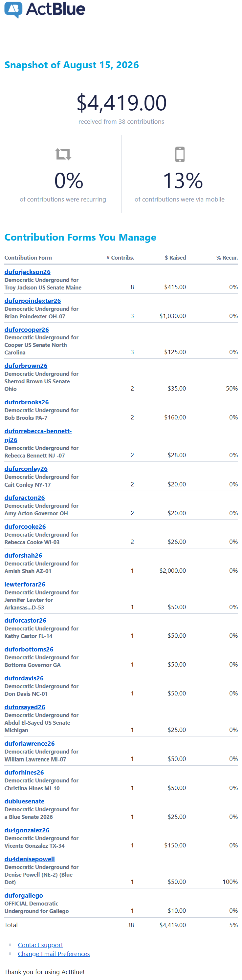
Task: Open Change Email Preferences
Action: coord(54,954)
